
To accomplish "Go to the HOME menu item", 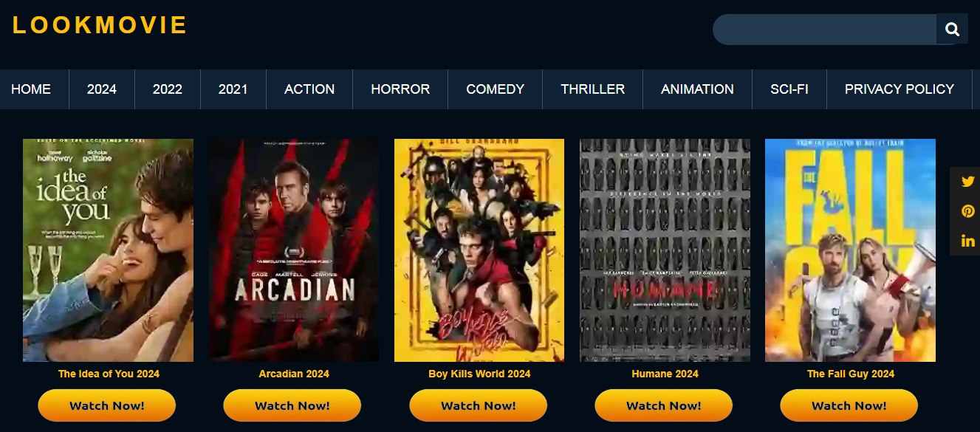I will [x=31, y=89].
